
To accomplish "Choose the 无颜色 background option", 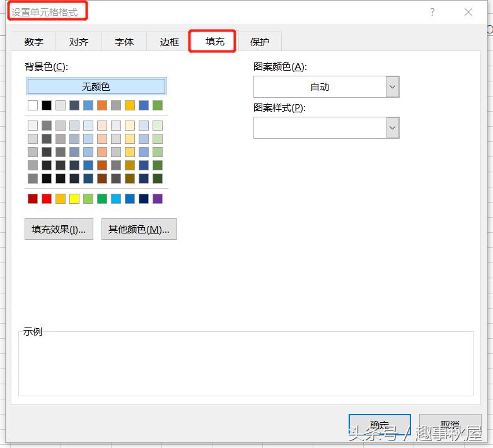I will coord(96,86).
